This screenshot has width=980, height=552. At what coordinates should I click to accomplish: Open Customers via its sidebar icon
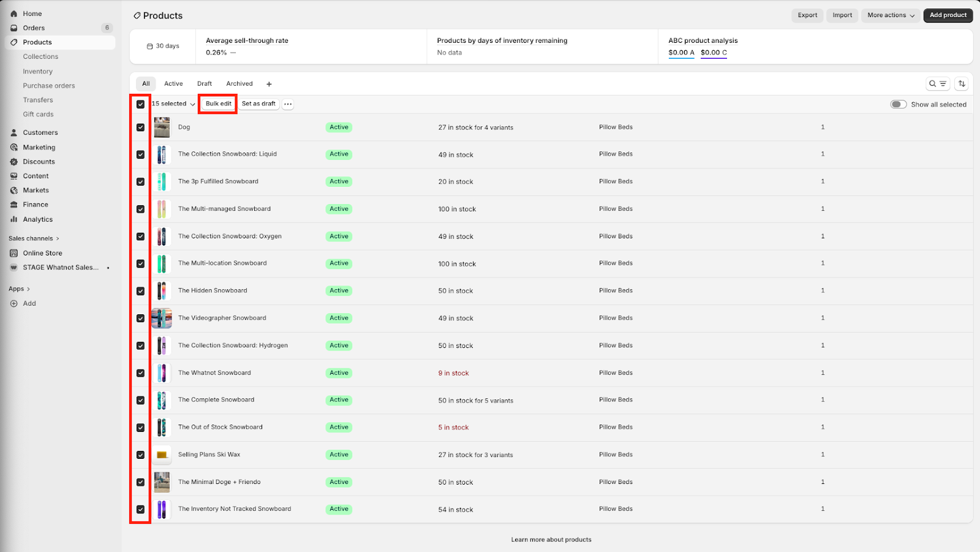point(13,132)
